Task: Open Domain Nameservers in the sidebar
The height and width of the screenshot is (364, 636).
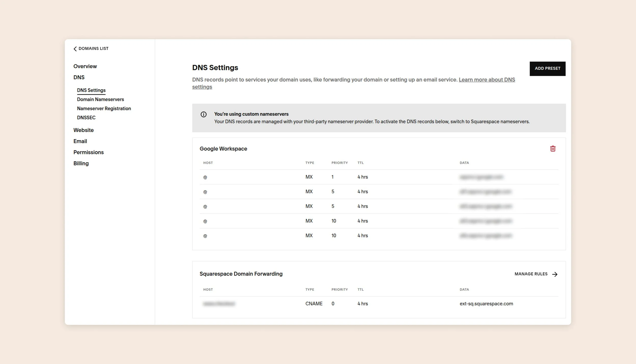Action: click(100, 99)
